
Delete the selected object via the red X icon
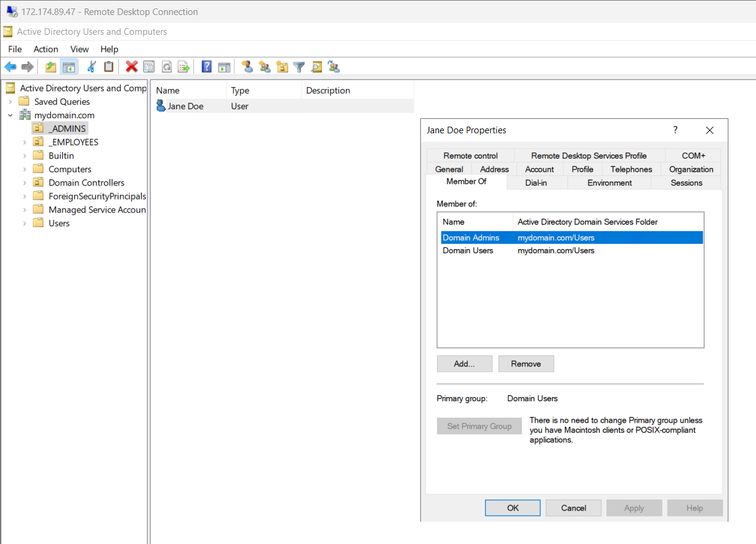[x=131, y=66]
